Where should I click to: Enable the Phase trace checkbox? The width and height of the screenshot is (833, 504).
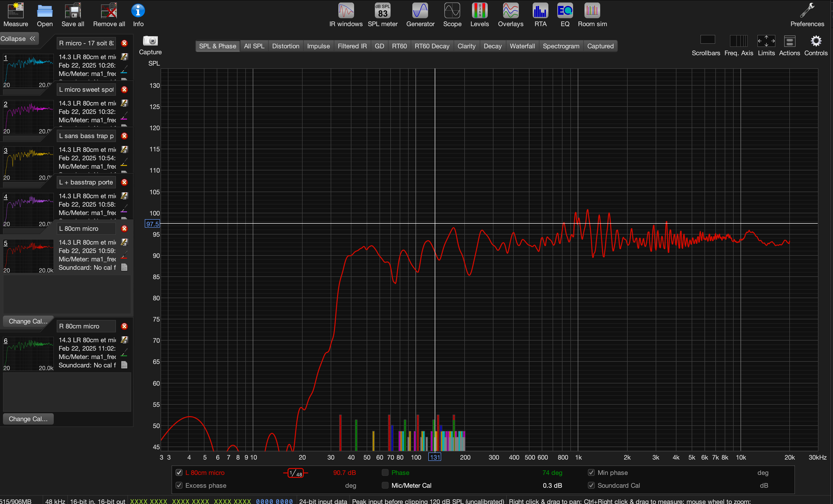pos(385,473)
